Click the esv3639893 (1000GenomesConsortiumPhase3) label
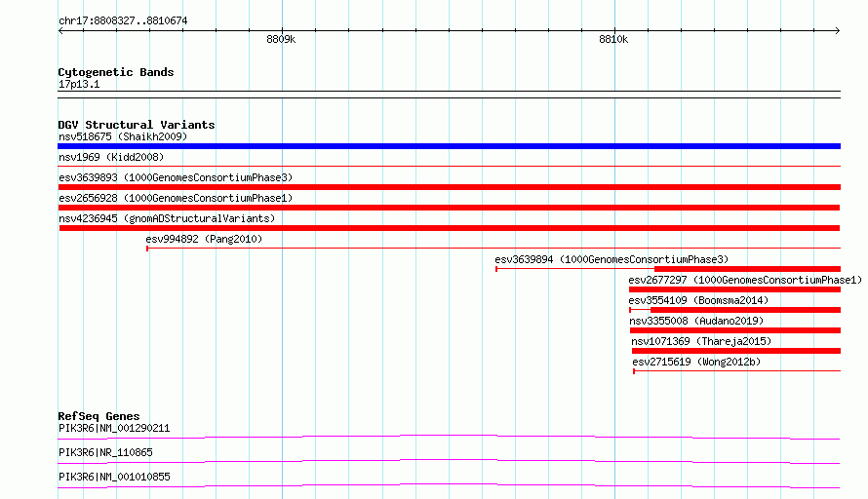Image resolution: width=868 pixels, height=499 pixels. tap(176, 177)
